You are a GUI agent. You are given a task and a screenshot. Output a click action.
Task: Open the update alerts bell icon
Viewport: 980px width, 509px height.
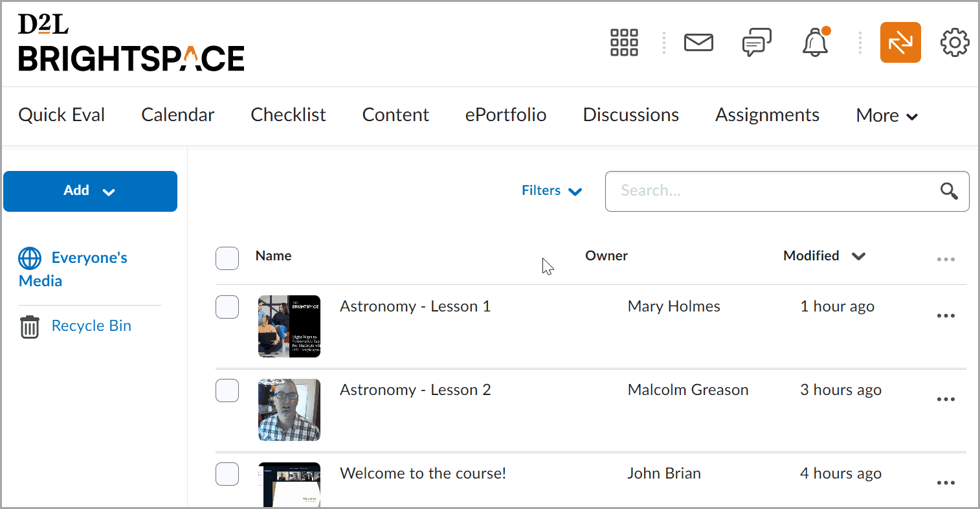point(816,43)
